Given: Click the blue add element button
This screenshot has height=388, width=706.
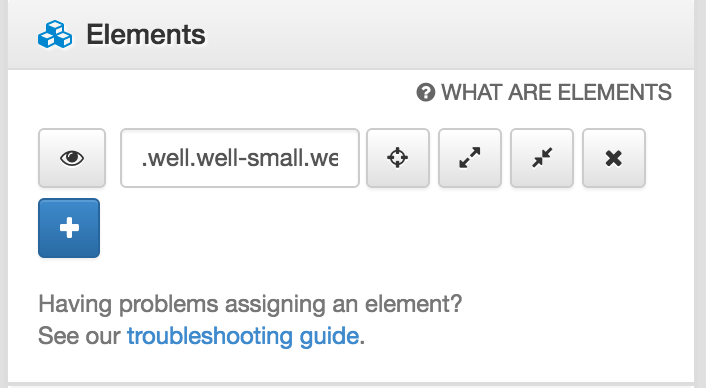Looking at the screenshot, I should [x=69, y=228].
